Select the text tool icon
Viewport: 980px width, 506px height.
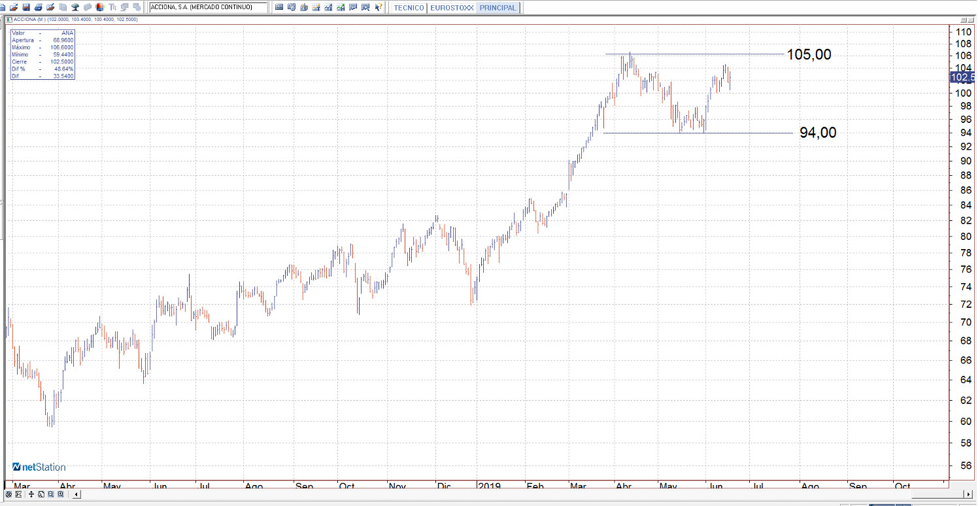point(112,7)
